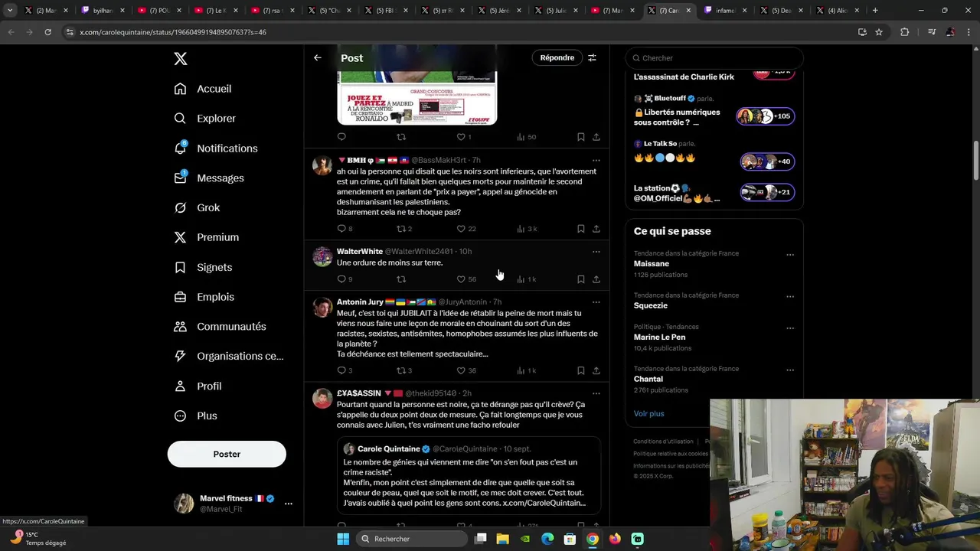Click Voir plus under trends
The width and height of the screenshot is (980, 551).
(648, 414)
